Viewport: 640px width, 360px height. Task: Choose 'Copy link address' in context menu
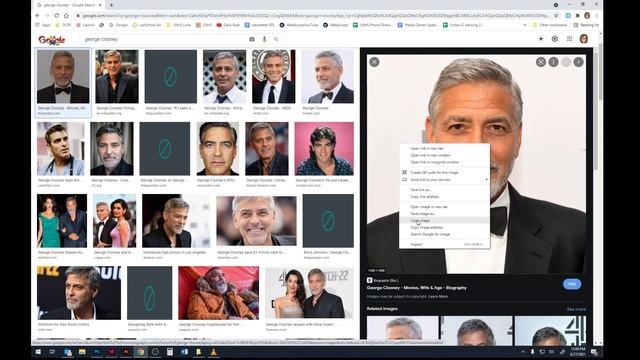click(444, 197)
